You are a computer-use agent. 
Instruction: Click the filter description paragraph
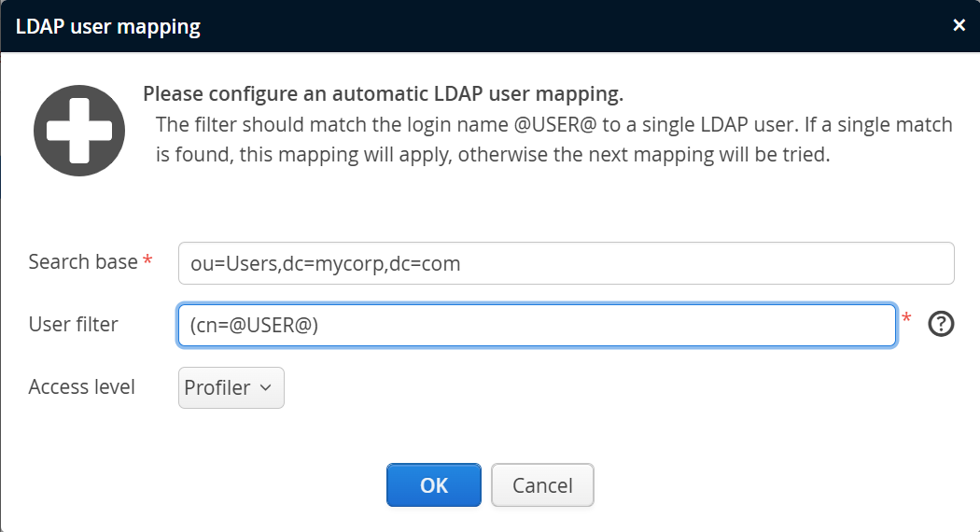point(553,140)
